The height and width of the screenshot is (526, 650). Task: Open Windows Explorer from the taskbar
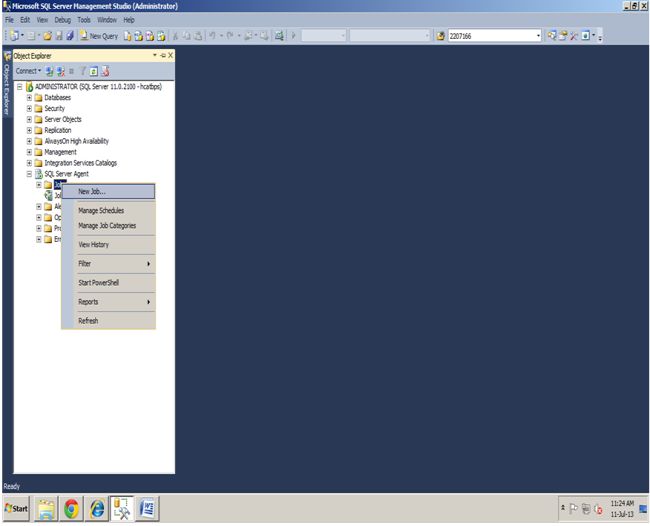tap(46, 509)
